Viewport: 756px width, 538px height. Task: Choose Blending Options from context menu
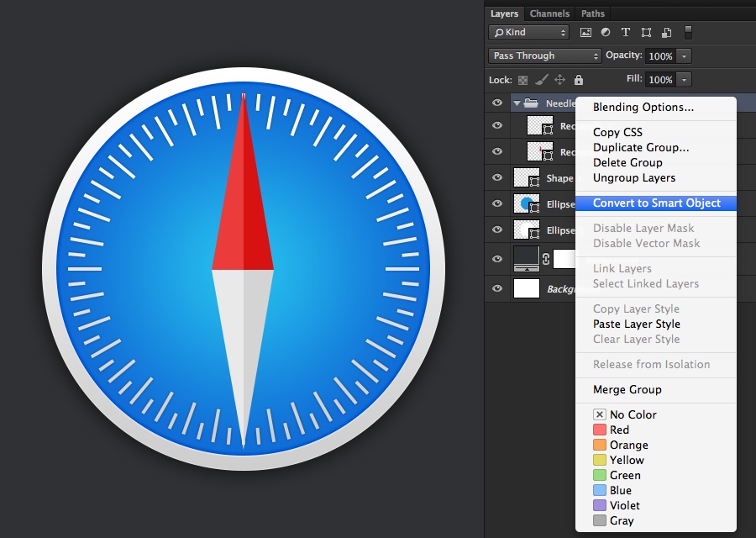coord(656,107)
